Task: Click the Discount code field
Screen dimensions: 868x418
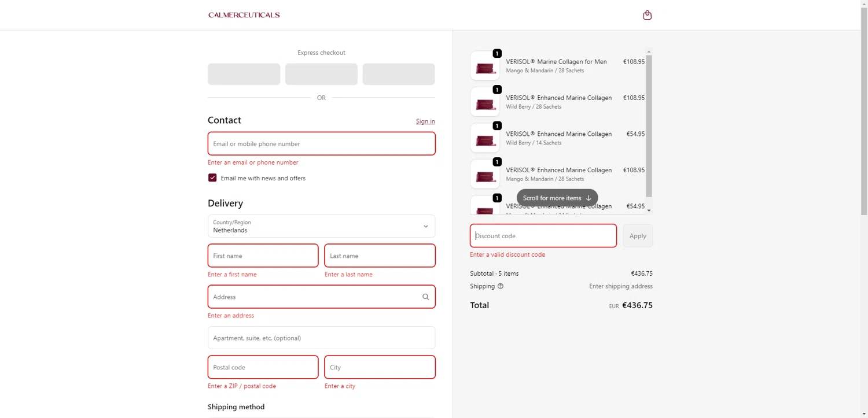Action: (x=543, y=236)
